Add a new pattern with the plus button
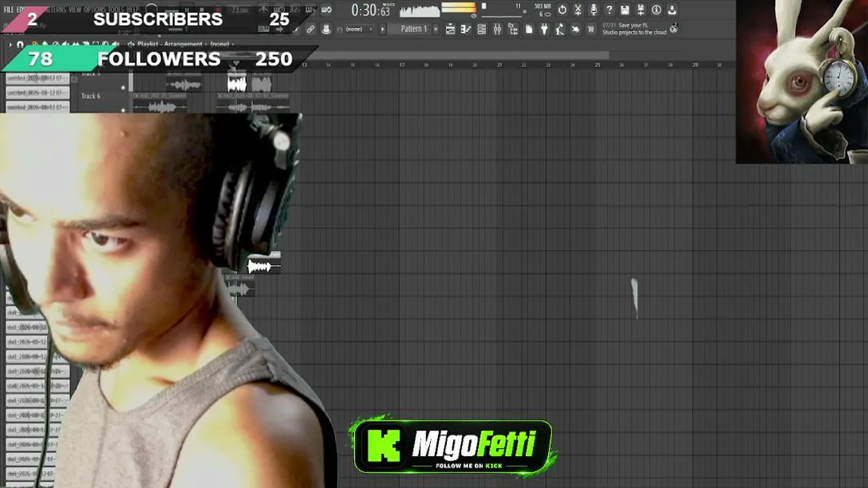Viewport: 868px width, 488px height. pos(435,29)
